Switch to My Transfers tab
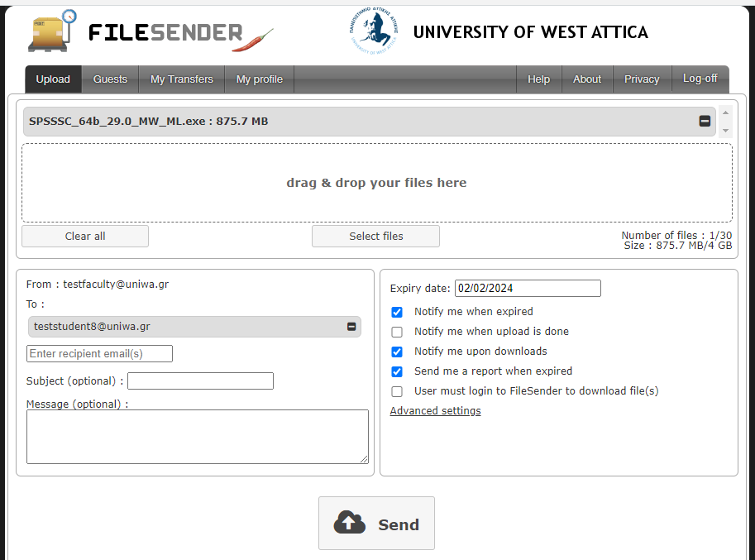 coord(182,79)
